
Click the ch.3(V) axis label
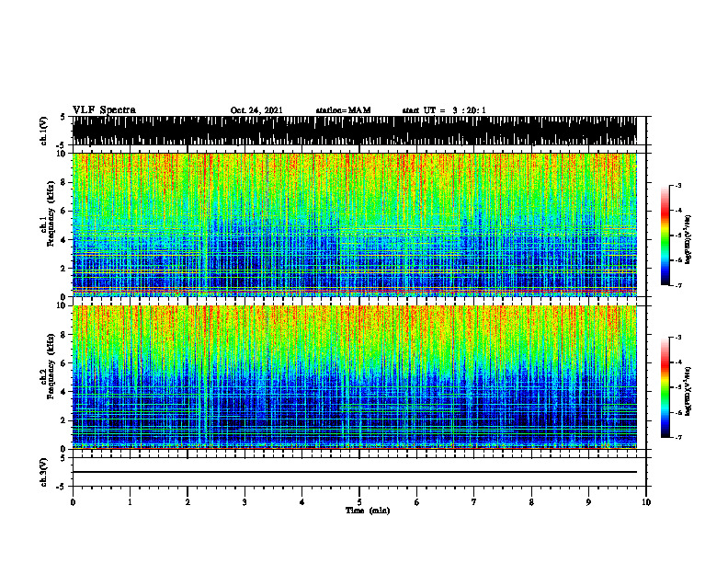click(x=44, y=472)
